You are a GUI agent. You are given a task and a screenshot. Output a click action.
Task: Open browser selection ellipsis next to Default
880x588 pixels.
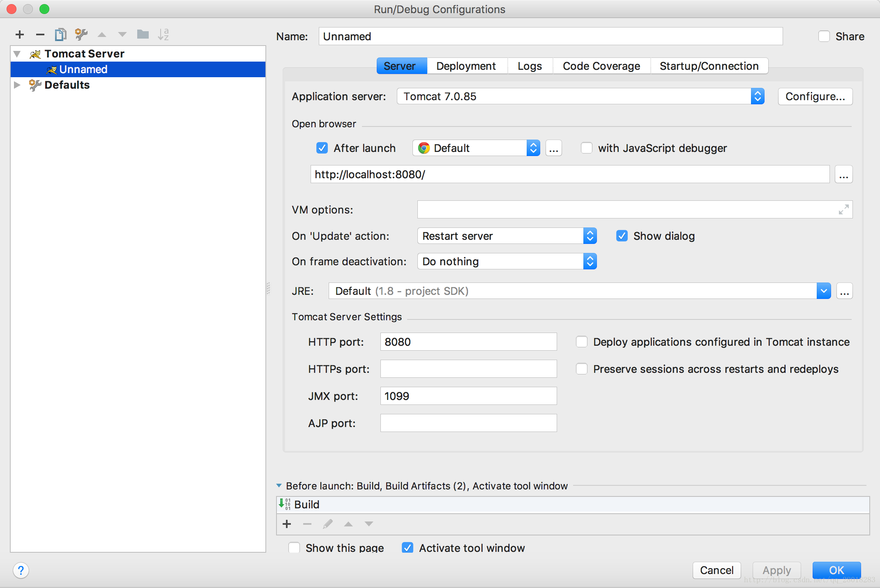pyautogui.click(x=554, y=148)
